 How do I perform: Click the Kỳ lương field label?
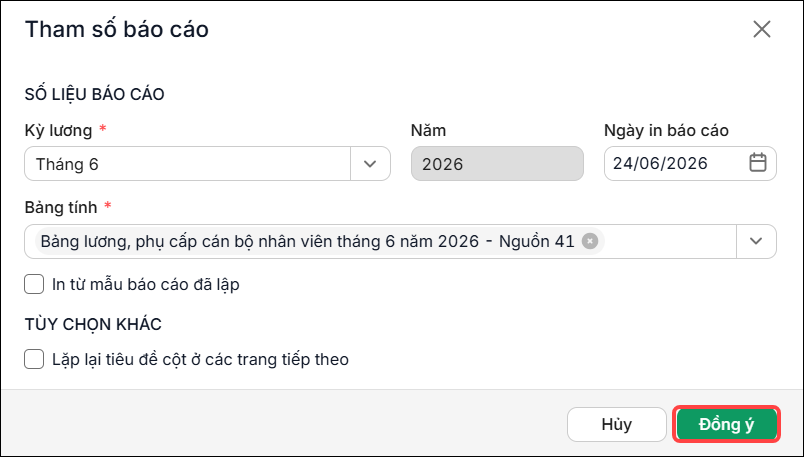click(x=58, y=130)
